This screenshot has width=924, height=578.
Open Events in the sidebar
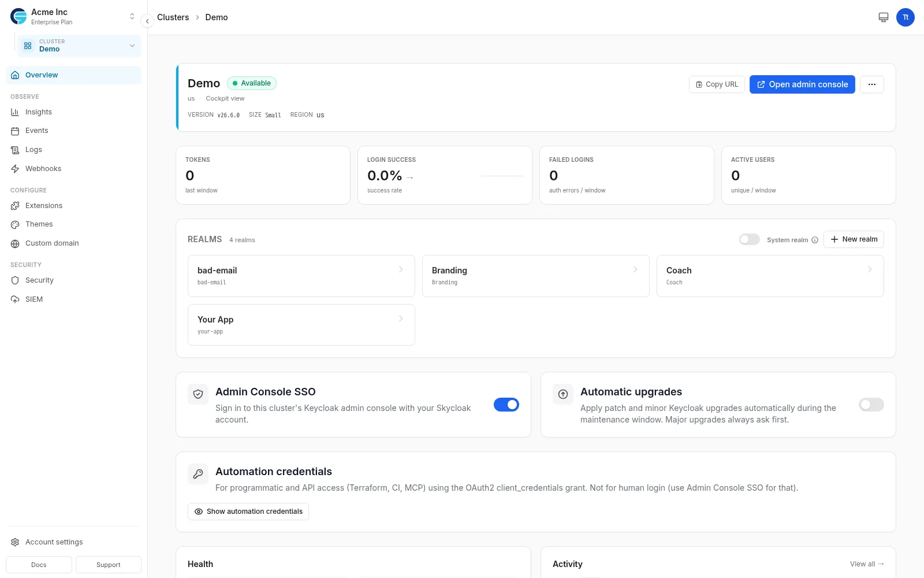(x=73, y=131)
